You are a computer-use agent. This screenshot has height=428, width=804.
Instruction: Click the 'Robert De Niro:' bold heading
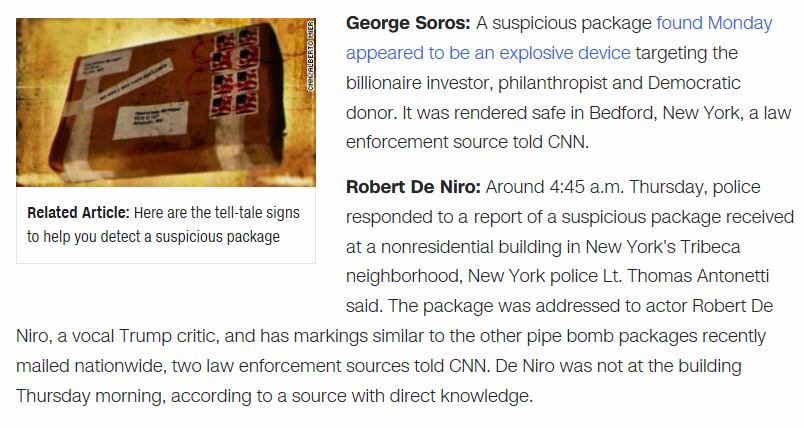[x=413, y=187]
